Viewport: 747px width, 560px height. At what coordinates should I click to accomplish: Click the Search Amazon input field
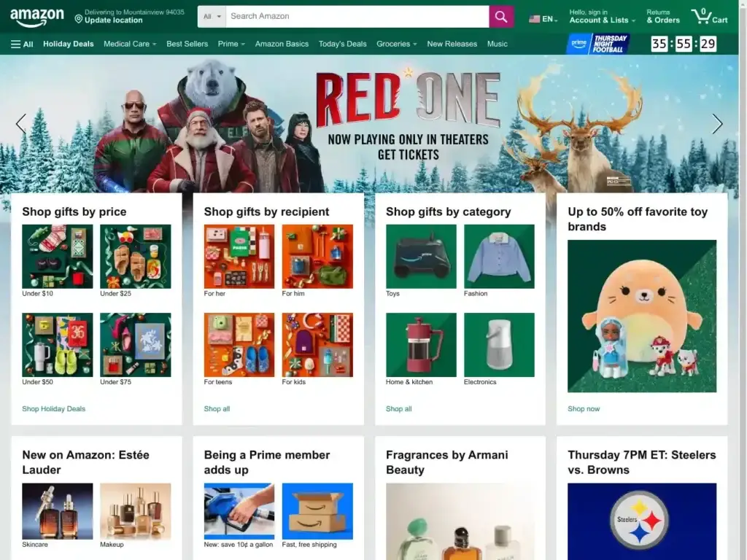click(x=356, y=17)
